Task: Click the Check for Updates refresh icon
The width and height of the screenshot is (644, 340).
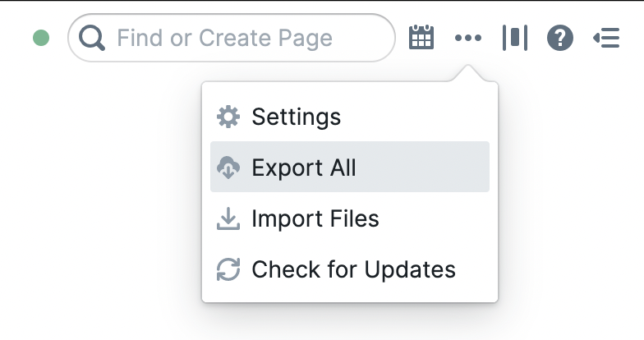Action: [x=228, y=269]
